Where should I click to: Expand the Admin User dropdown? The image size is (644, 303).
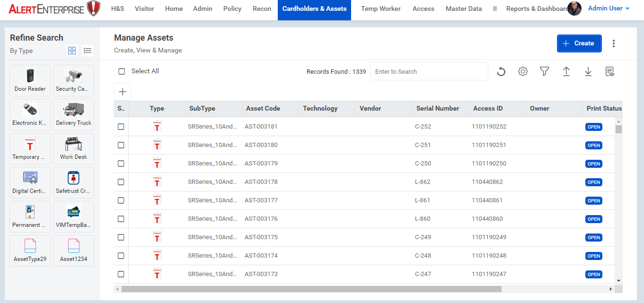click(609, 9)
